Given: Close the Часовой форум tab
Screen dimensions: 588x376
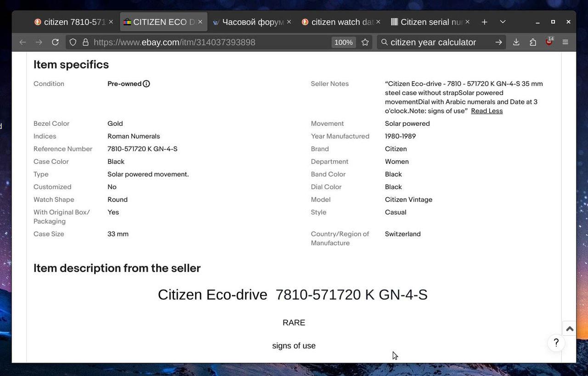Looking at the screenshot, I should pyautogui.click(x=289, y=22).
